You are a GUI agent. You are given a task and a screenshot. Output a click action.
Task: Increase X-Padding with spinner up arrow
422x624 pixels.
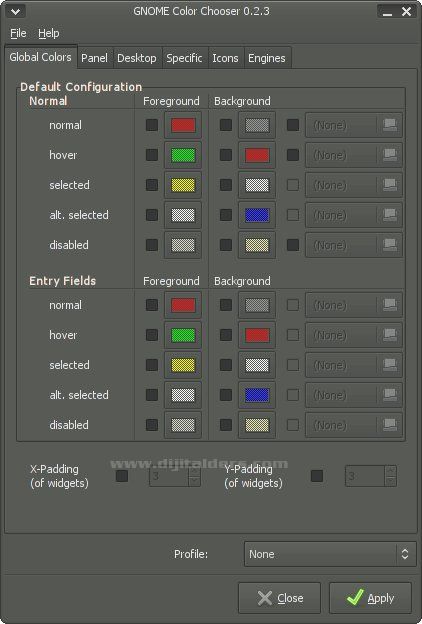(x=195, y=471)
